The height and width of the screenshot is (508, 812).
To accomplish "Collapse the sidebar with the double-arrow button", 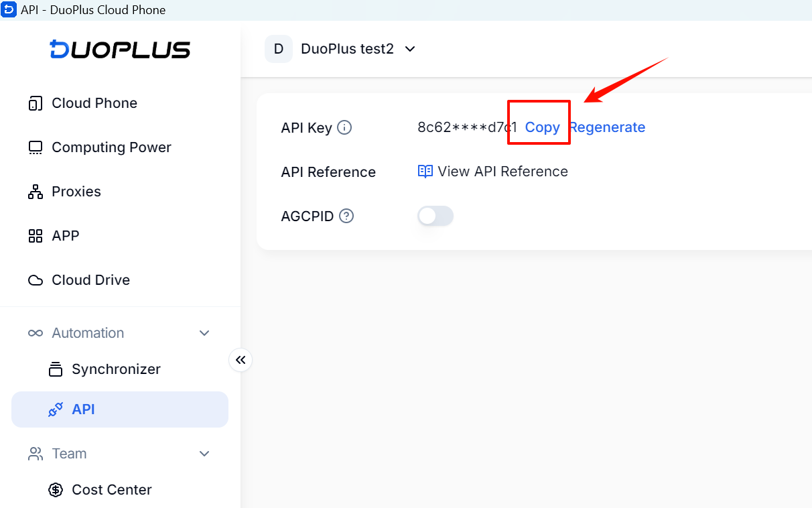I will click(x=241, y=360).
